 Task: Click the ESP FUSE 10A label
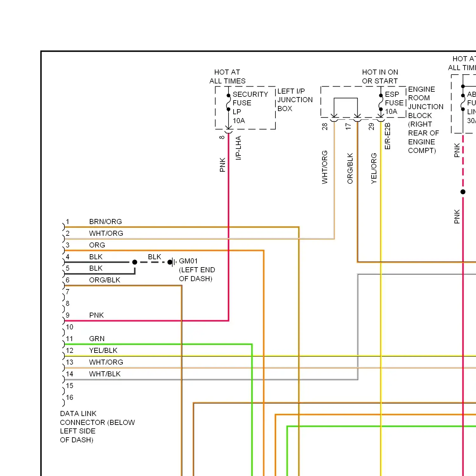394,103
